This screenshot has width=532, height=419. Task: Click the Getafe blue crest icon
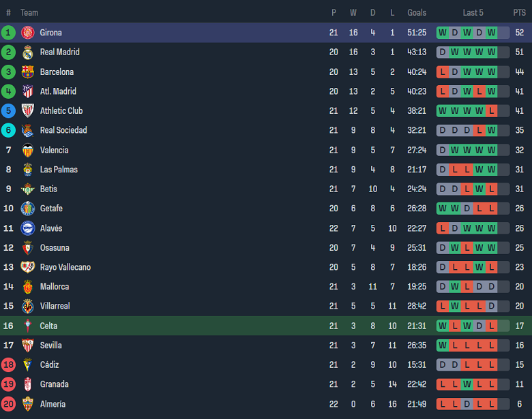click(27, 208)
